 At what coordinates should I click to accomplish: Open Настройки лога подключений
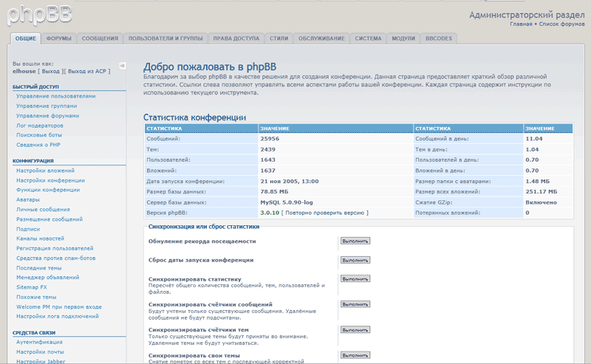click(x=58, y=316)
